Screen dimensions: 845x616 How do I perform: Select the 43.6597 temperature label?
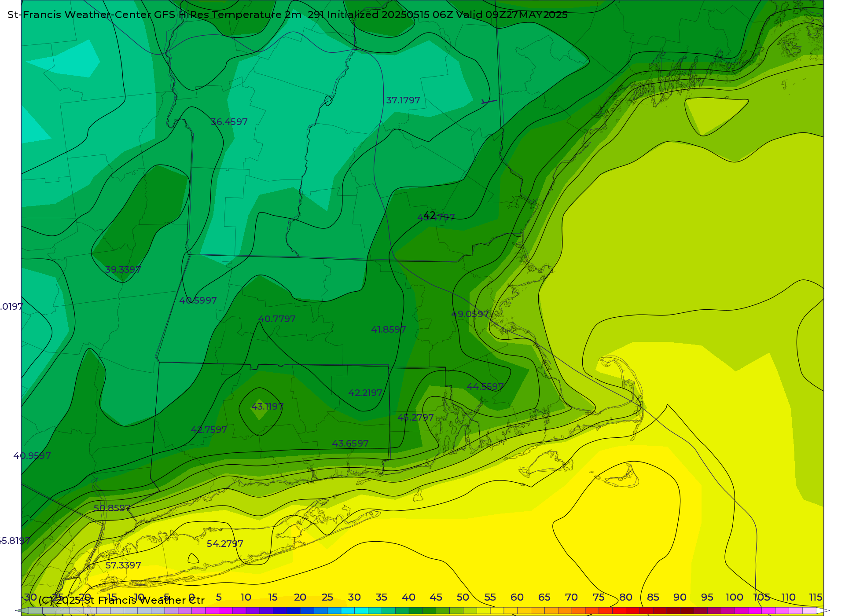pyautogui.click(x=350, y=444)
